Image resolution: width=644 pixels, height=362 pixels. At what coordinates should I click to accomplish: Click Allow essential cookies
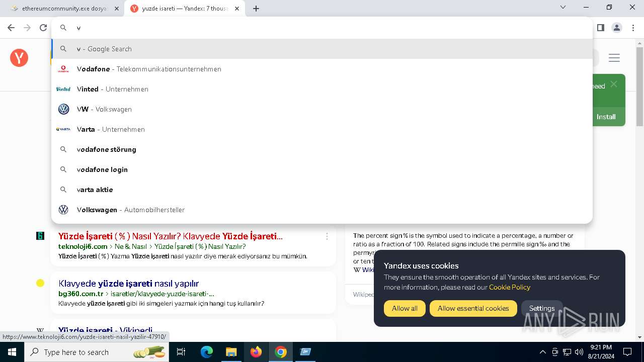point(473,308)
